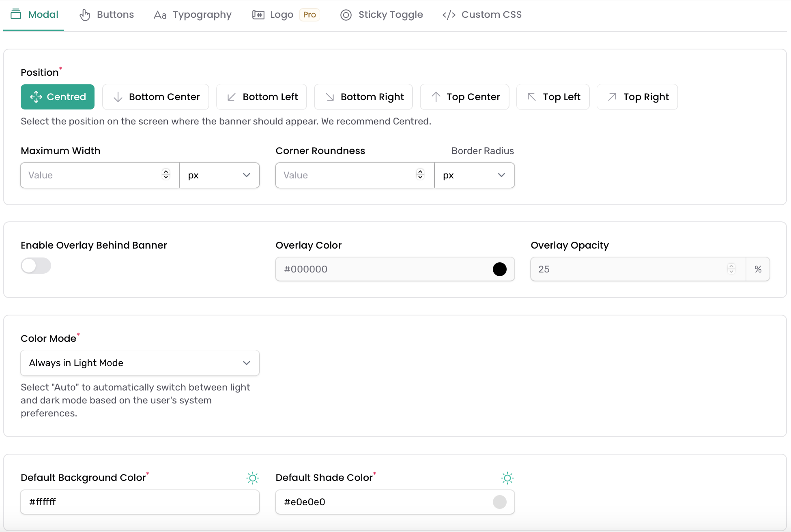This screenshot has height=532, width=791.
Task: Click the circle icon on Sticky Toggle tab
Action: [x=346, y=15]
